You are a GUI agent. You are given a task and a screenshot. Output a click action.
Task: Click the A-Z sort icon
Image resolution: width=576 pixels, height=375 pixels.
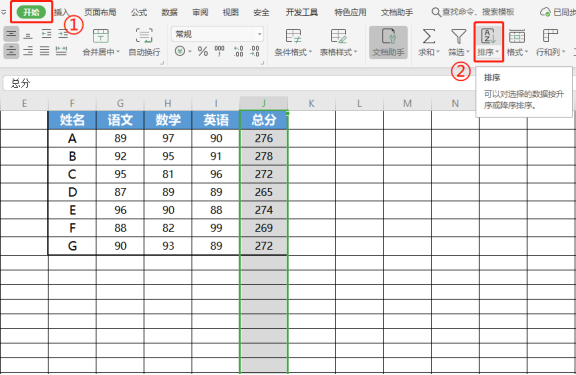tap(488, 36)
